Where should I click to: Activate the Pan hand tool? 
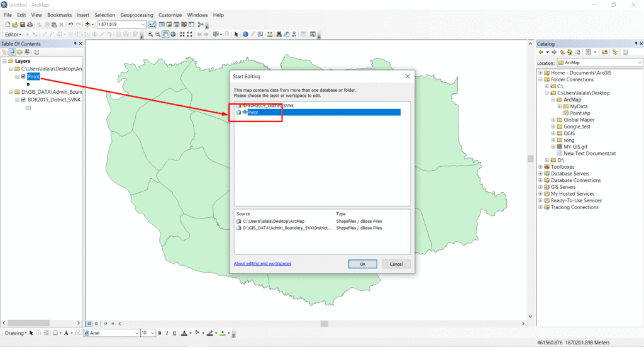[x=165, y=35]
